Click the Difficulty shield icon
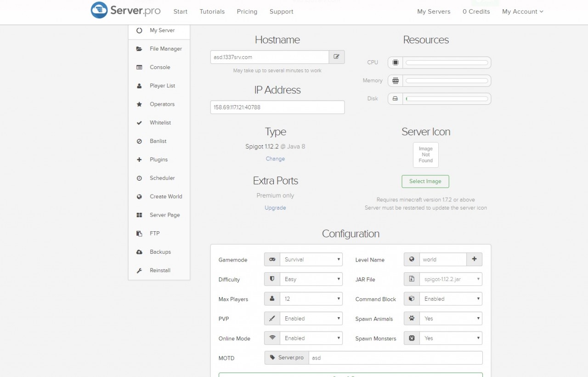Viewport: 588px width, 377px height. point(272,279)
